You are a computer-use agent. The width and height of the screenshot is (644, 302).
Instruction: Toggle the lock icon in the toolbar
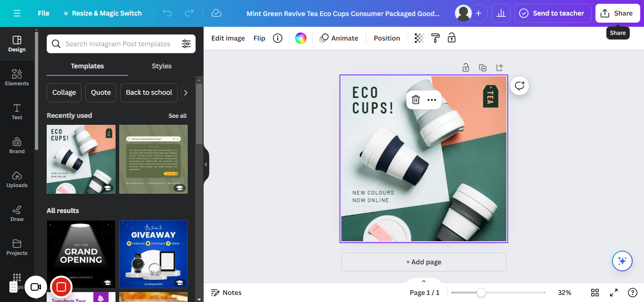pyautogui.click(x=452, y=38)
